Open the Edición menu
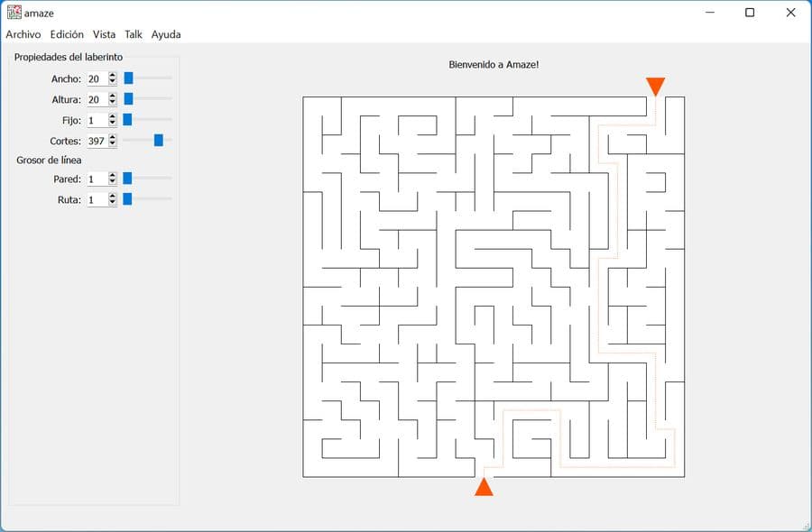The width and height of the screenshot is (812, 532). [x=67, y=34]
